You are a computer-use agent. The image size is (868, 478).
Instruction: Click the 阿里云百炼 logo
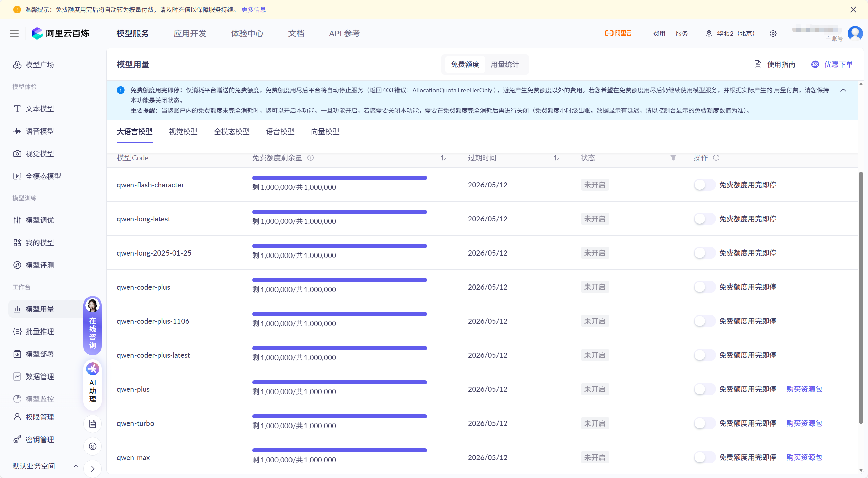click(x=60, y=33)
